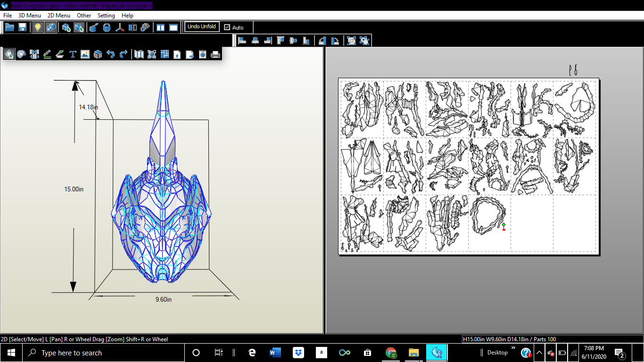Open the File menu
The image size is (644, 362).
[8, 16]
